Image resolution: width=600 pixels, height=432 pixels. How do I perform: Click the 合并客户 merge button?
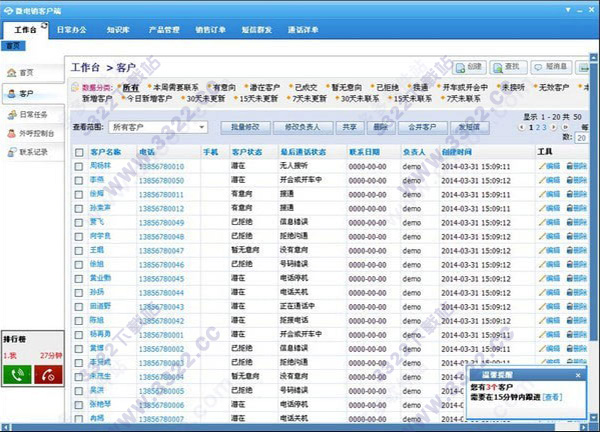pos(422,127)
